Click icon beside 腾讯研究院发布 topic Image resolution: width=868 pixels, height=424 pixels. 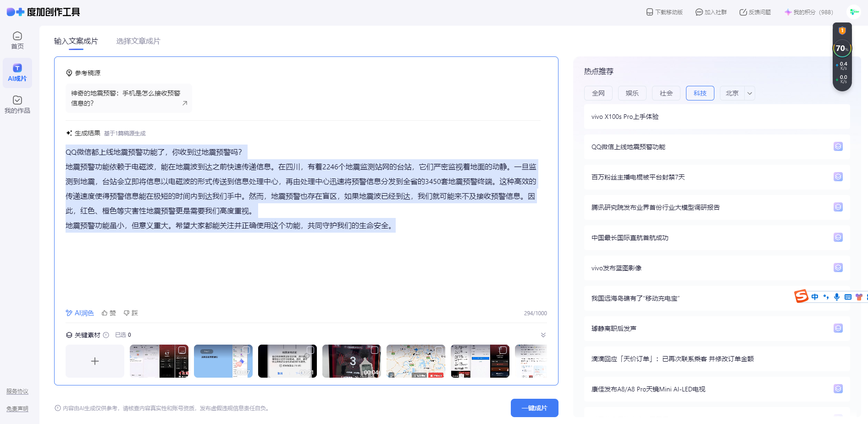tap(838, 207)
